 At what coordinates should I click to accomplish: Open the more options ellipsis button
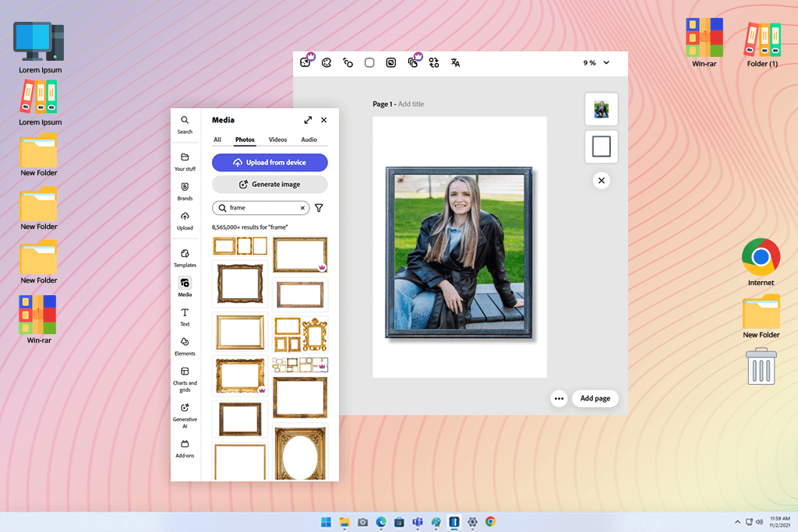[x=559, y=398]
